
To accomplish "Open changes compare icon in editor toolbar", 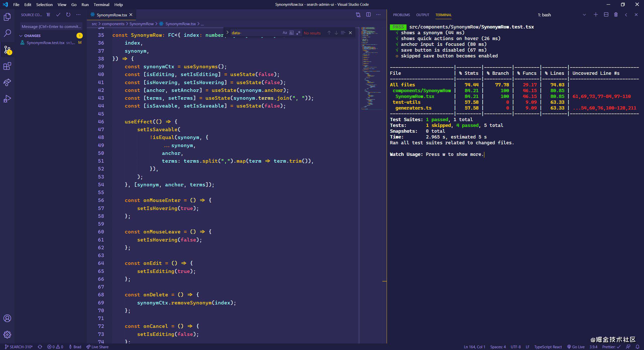I will pyautogui.click(x=358, y=15).
